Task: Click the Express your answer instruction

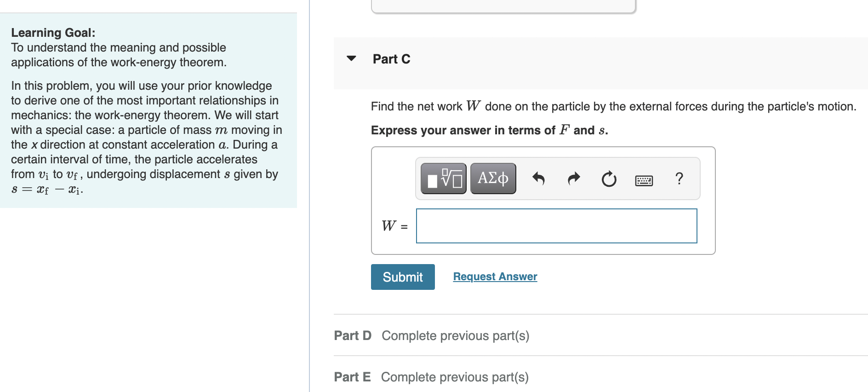Action: (489, 130)
